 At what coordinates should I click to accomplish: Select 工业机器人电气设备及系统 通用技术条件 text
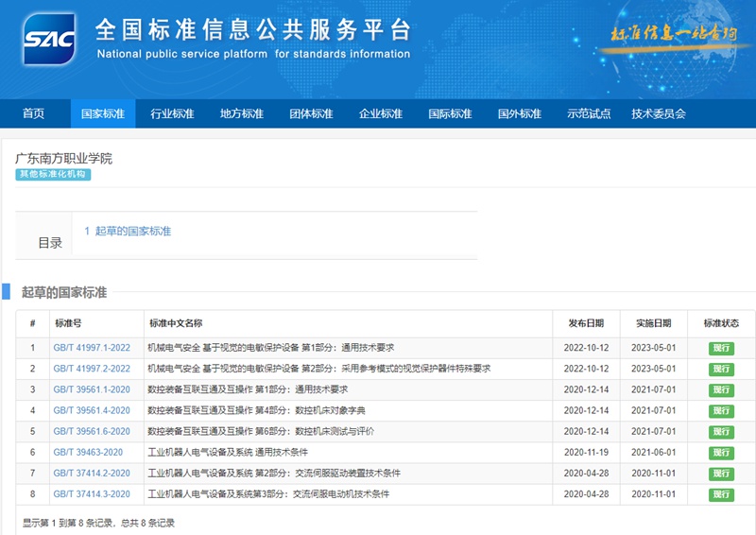(228, 453)
